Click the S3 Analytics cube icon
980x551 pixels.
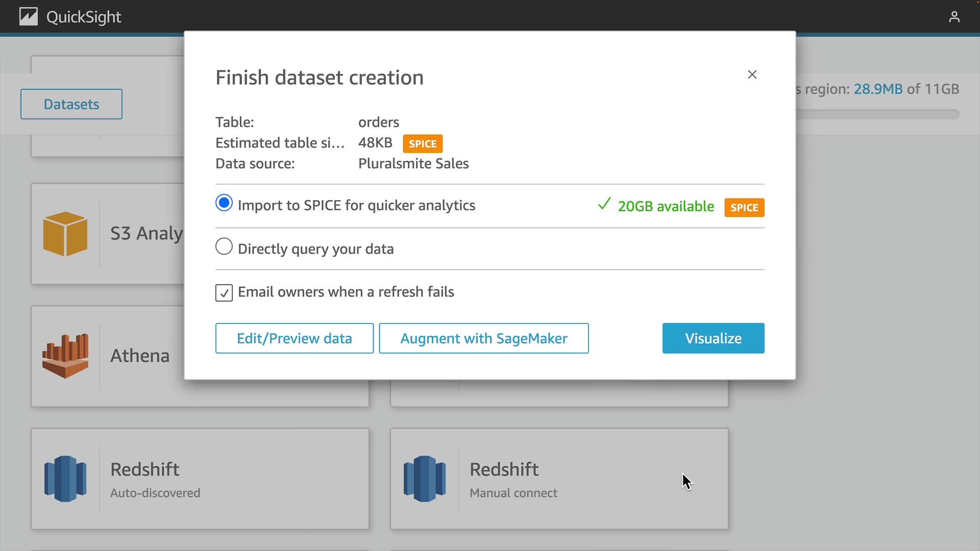coord(65,234)
